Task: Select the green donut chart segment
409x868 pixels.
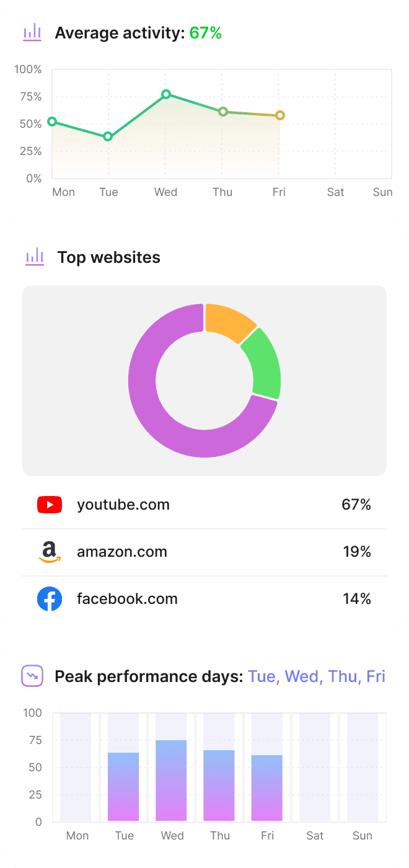Action: click(x=265, y=363)
